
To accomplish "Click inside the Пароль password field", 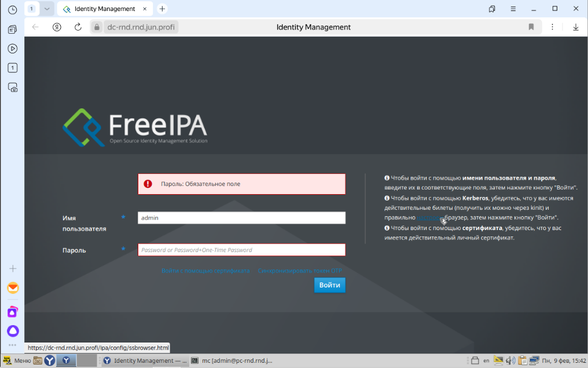I will [241, 250].
